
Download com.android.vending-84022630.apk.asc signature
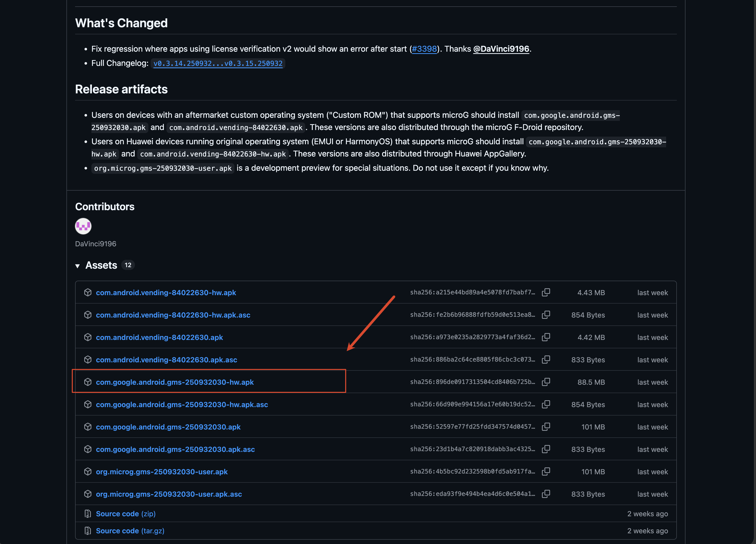click(167, 360)
